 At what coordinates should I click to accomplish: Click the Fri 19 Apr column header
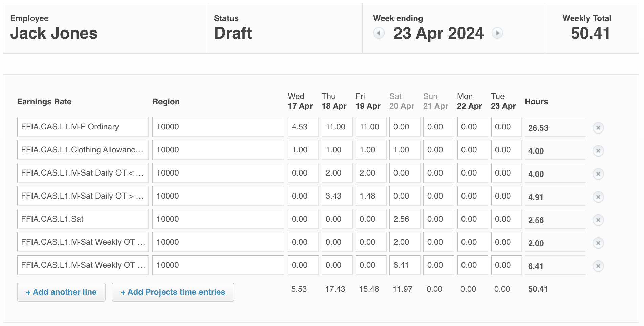pyautogui.click(x=368, y=101)
